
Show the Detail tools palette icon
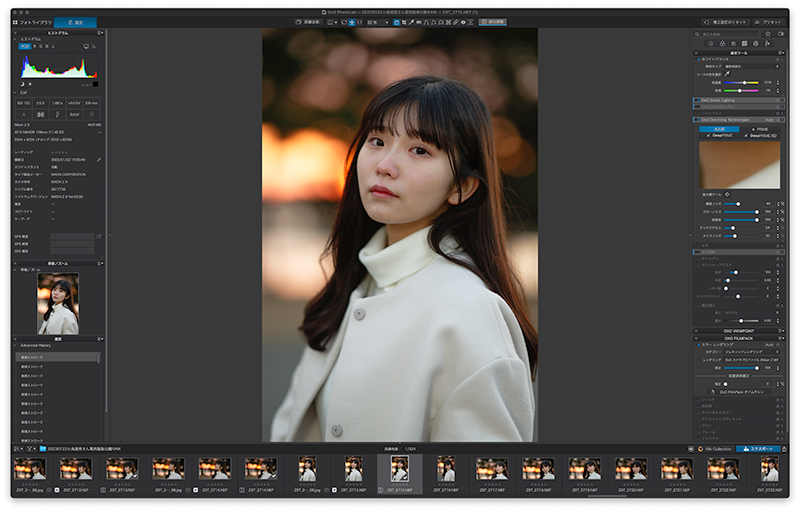tap(733, 44)
